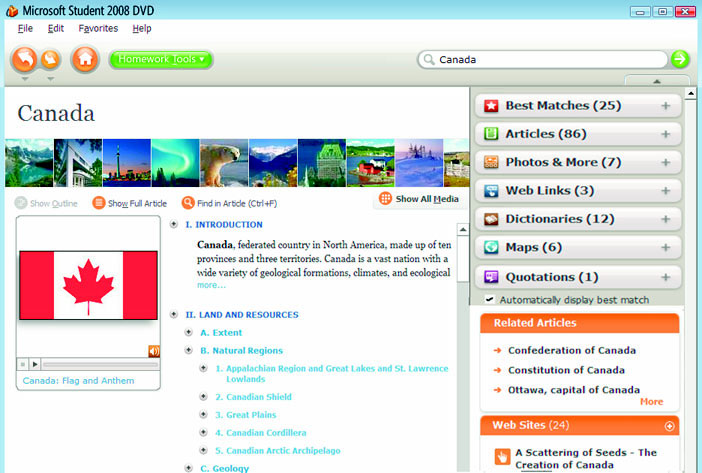Click the Canadian flag image
Viewport: 702px width, 473px height.
[x=88, y=285]
